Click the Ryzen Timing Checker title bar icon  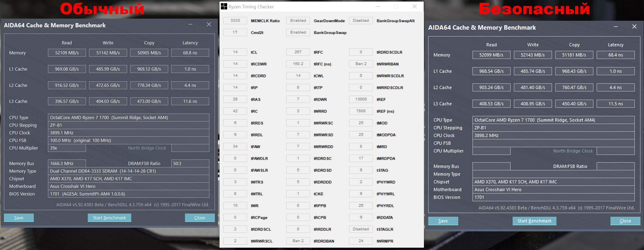[224, 7]
